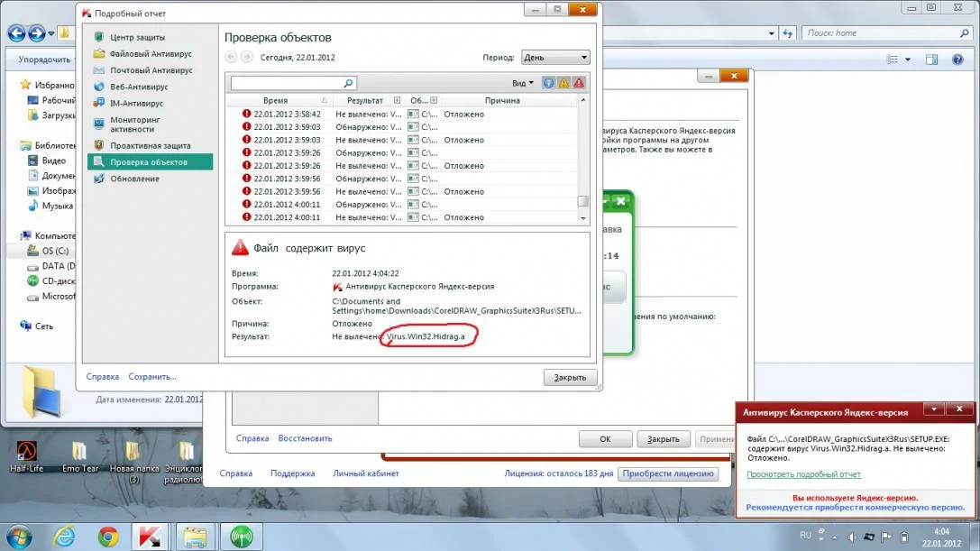Switch to Kaspersky taskbar button

150,537
